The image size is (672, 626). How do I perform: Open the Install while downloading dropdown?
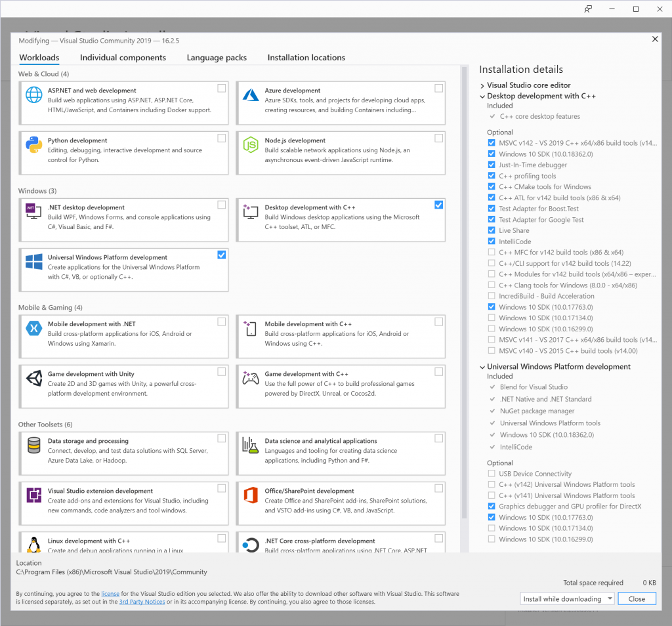pos(610,598)
